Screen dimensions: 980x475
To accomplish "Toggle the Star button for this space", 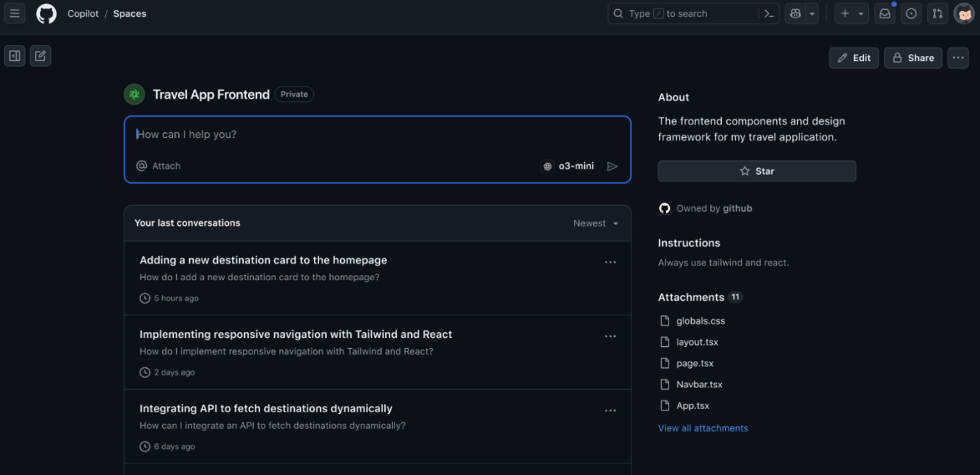I will tap(756, 171).
